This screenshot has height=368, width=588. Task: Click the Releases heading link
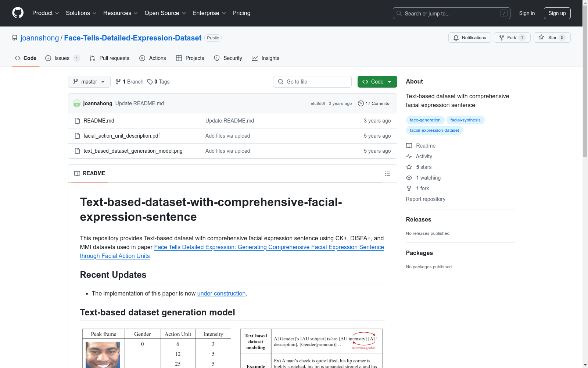coord(419,219)
